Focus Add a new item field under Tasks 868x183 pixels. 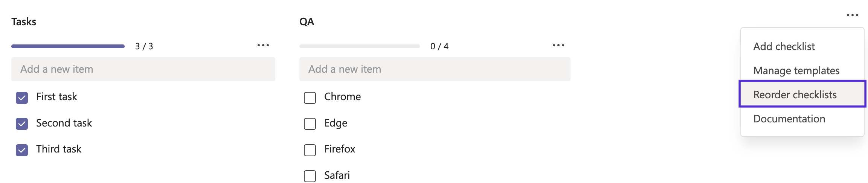[143, 69]
